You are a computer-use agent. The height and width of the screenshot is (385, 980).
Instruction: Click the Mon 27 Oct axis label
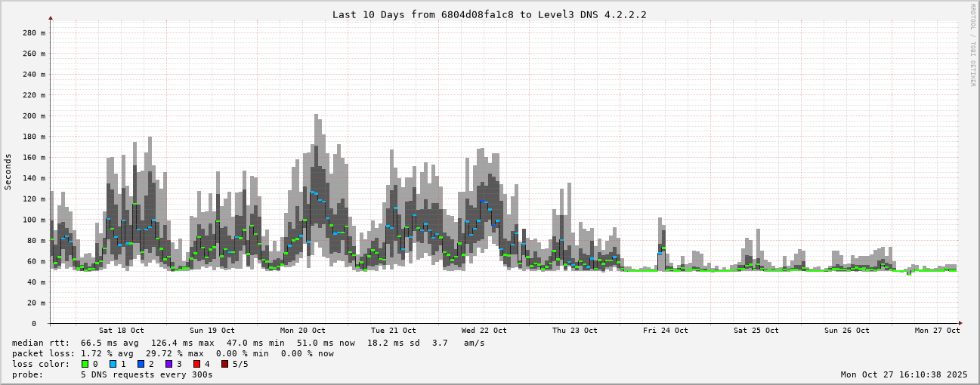pyautogui.click(x=937, y=331)
